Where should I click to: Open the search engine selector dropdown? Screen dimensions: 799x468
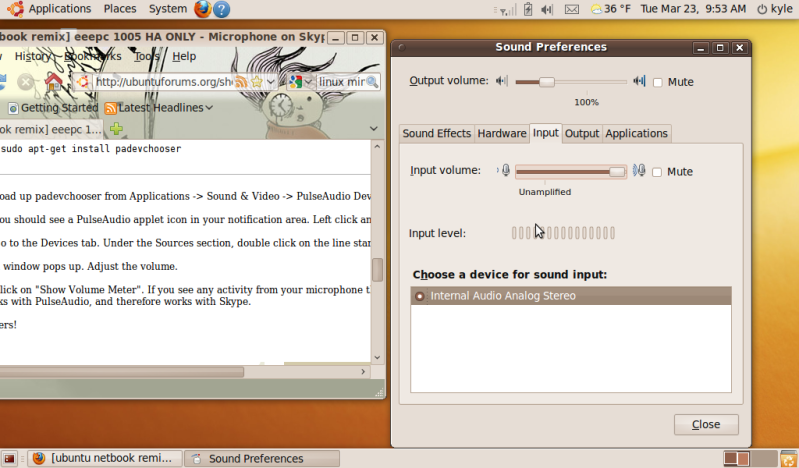click(308, 82)
